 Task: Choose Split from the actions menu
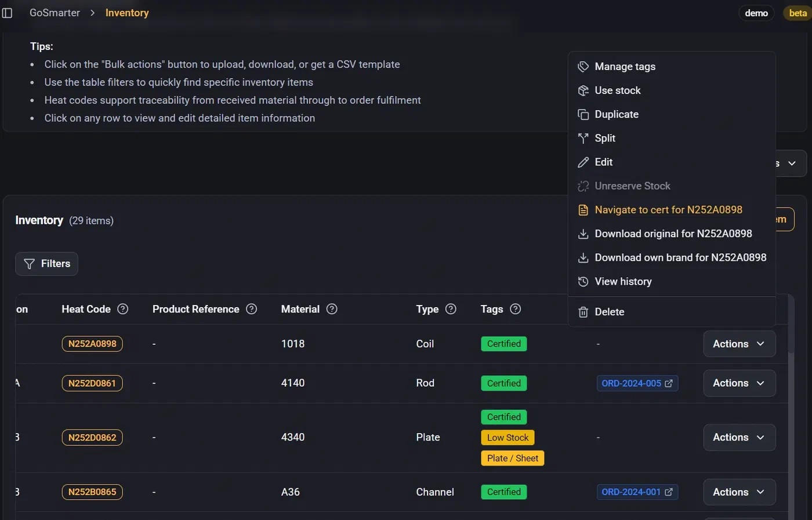click(x=672, y=138)
